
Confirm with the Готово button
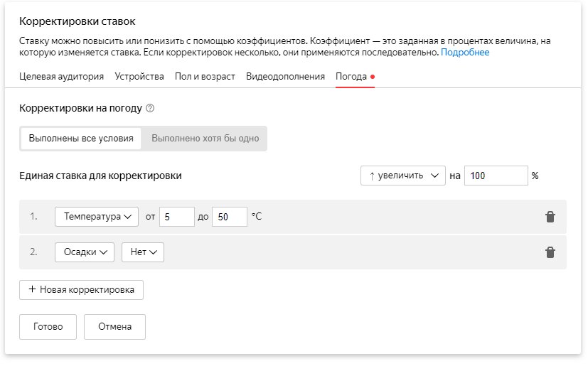pyautogui.click(x=48, y=327)
